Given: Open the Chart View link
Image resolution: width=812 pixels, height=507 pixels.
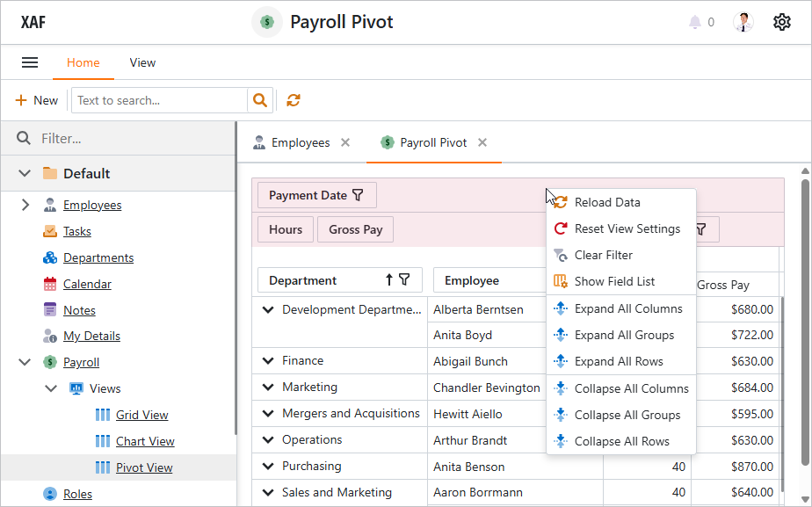Looking at the screenshot, I should pos(145,441).
